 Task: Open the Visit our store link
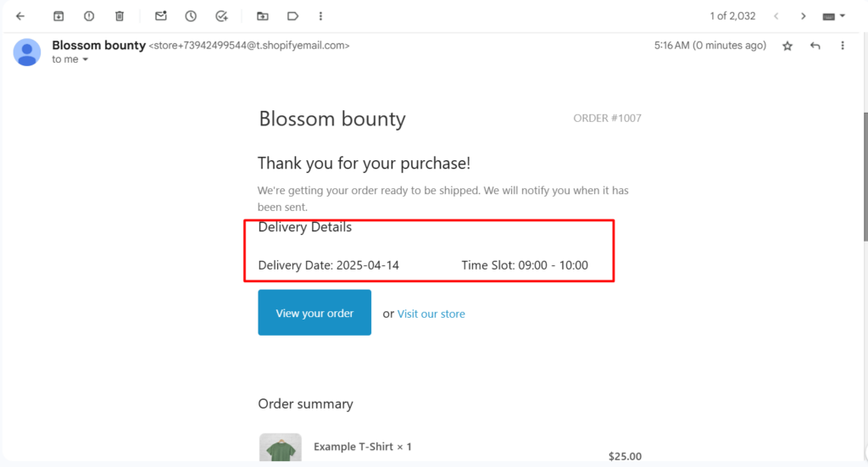[x=431, y=314]
